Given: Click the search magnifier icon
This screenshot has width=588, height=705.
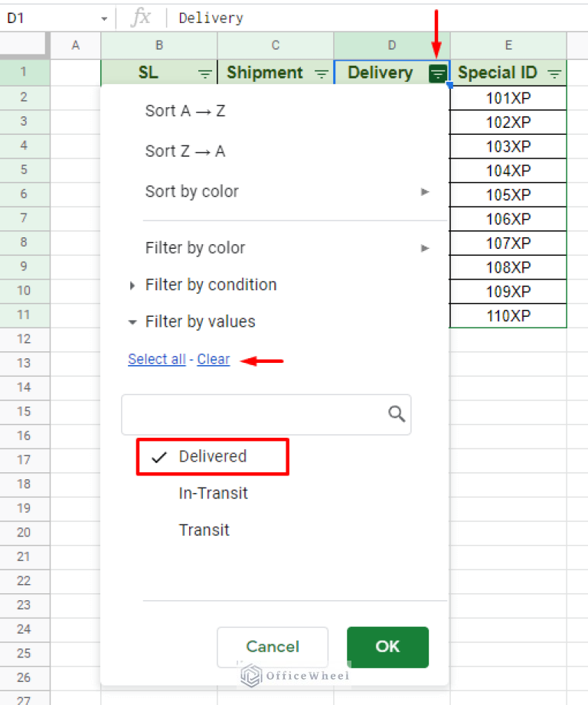Looking at the screenshot, I should point(396,413).
